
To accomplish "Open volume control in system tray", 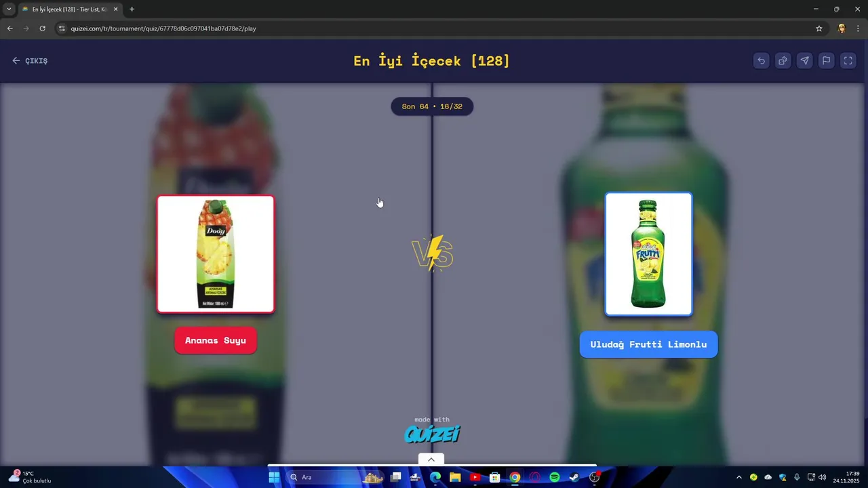I will [822, 477].
